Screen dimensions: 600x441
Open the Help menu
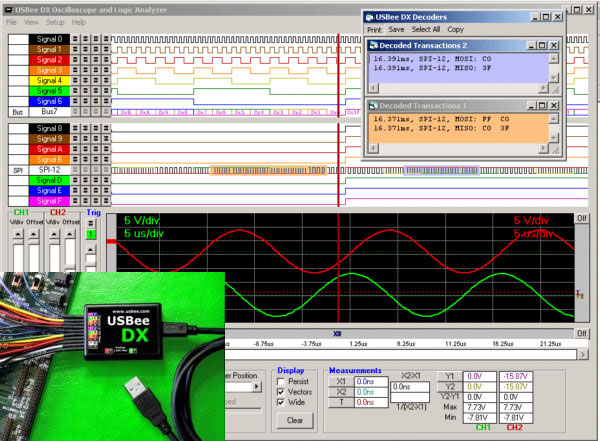[79, 22]
